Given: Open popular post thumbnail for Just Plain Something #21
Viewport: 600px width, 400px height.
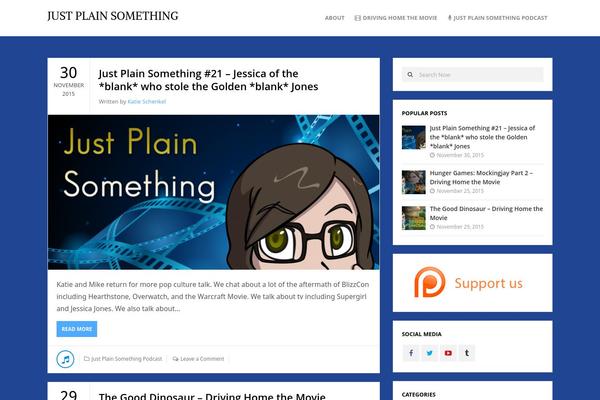Looking at the screenshot, I should pyautogui.click(x=413, y=137).
